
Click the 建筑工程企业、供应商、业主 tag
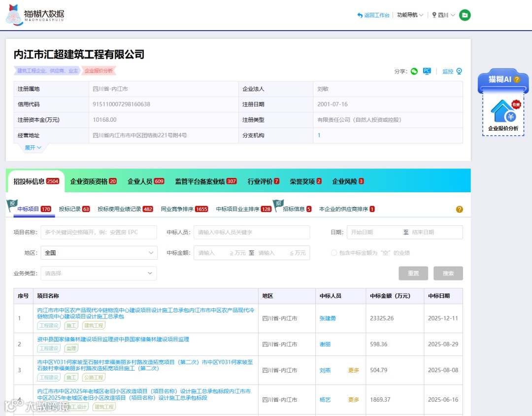47,70
